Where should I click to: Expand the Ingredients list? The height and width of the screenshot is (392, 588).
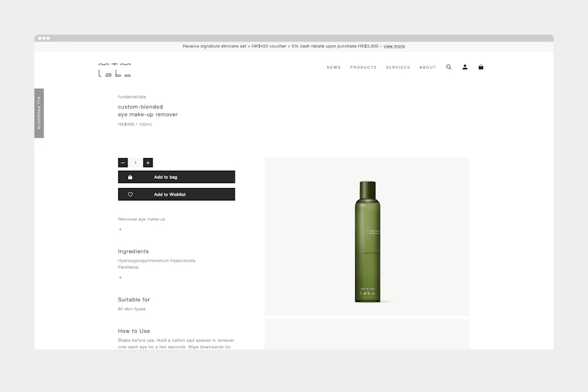pos(120,277)
